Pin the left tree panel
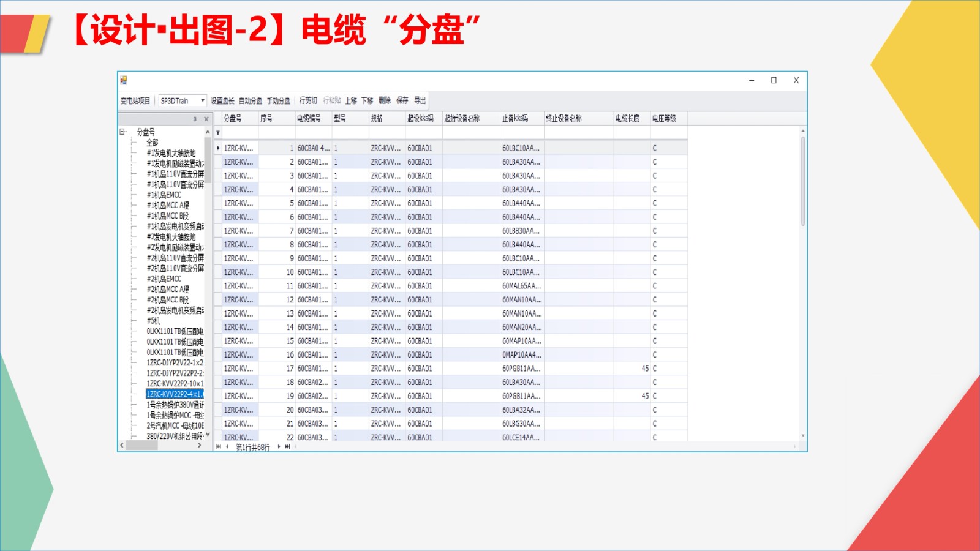980x551 pixels. pos(195,119)
